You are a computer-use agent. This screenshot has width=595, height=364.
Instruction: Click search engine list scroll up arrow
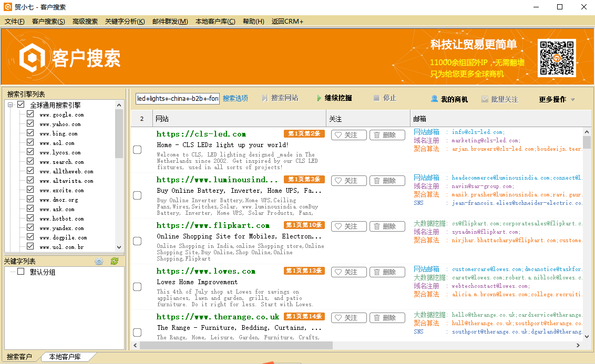coord(119,105)
